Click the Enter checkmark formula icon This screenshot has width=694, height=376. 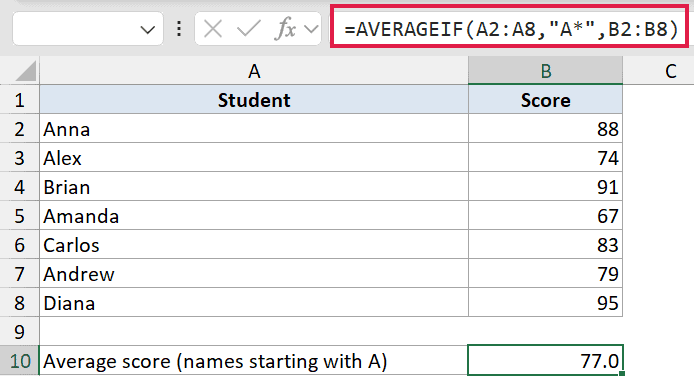248,30
